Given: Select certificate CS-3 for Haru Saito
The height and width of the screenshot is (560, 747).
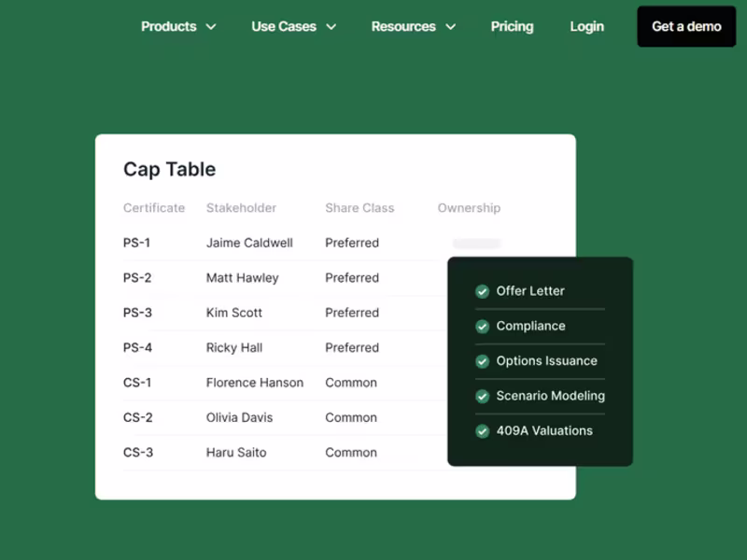Looking at the screenshot, I should tap(138, 453).
